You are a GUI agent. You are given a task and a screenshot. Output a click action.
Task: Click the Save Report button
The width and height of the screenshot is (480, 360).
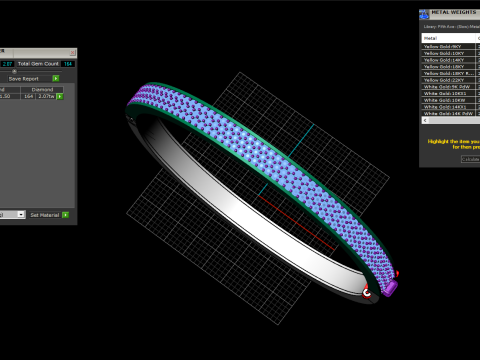[30, 79]
